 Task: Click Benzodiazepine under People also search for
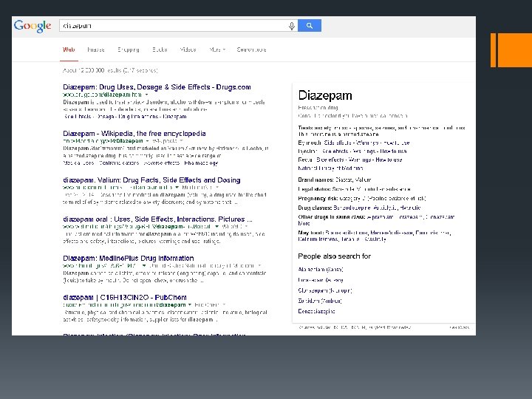pyautogui.click(x=316, y=311)
